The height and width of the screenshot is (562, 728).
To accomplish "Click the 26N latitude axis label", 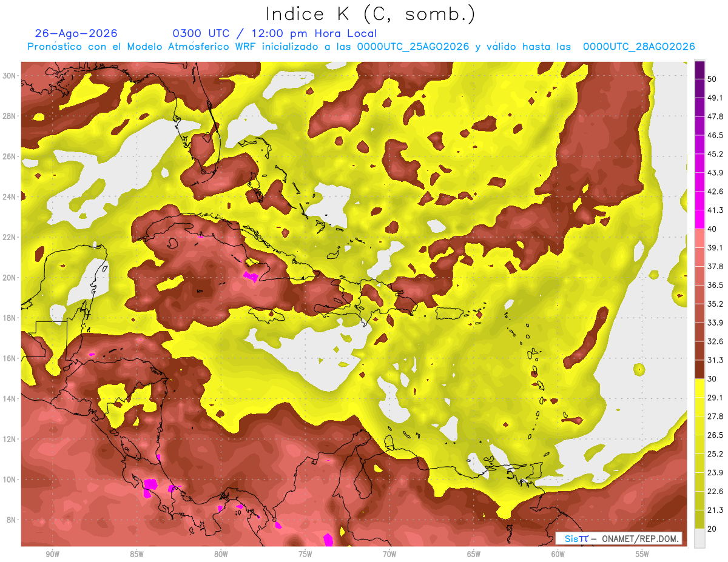I will [10, 156].
